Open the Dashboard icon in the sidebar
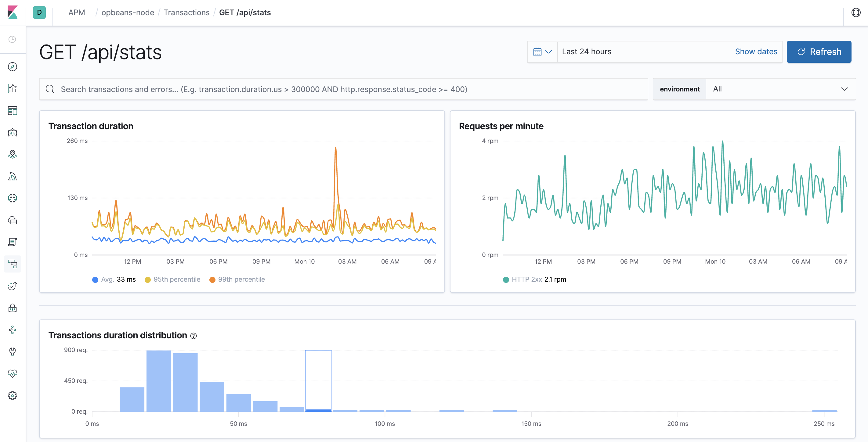This screenshot has height=442, width=868. pos(13,111)
